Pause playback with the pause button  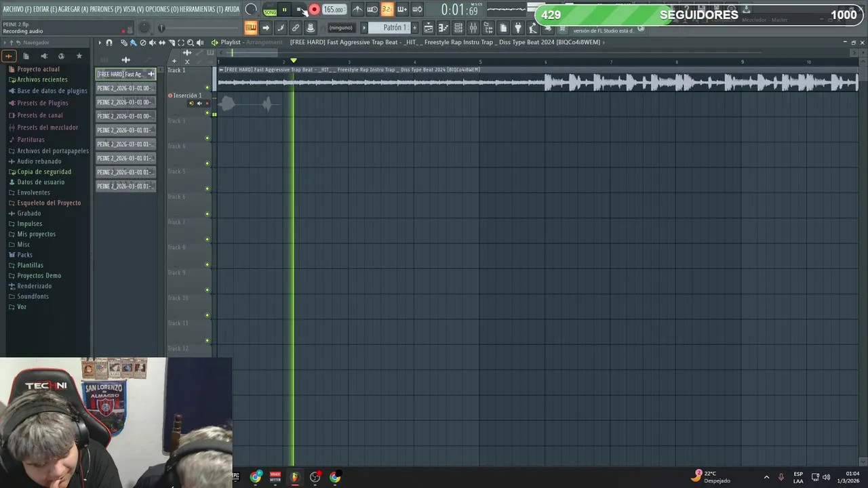[x=284, y=9]
